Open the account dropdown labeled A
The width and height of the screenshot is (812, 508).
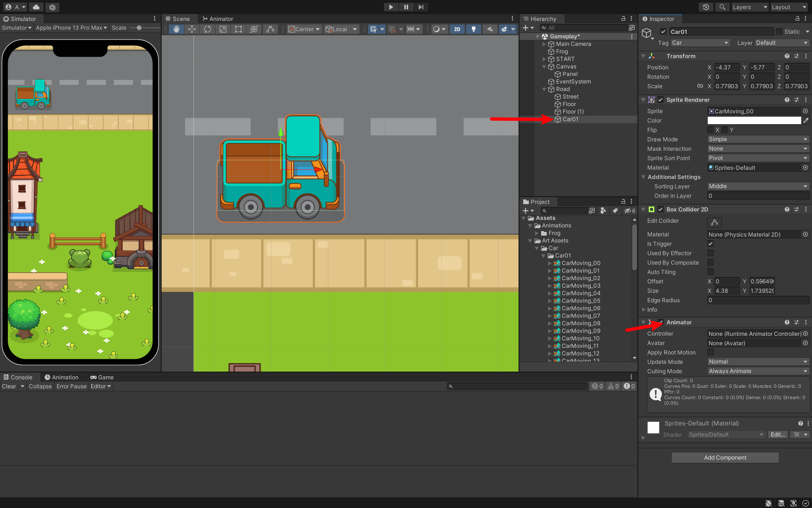coord(16,7)
